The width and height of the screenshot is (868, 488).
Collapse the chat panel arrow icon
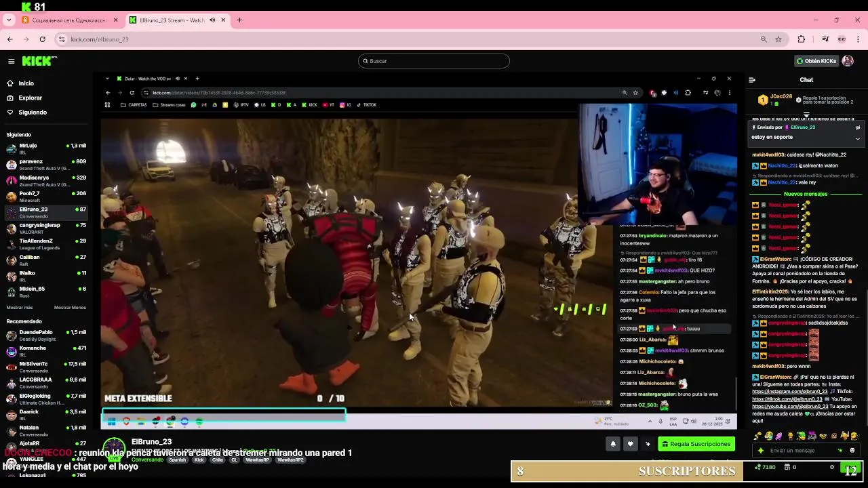(x=752, y=80)
